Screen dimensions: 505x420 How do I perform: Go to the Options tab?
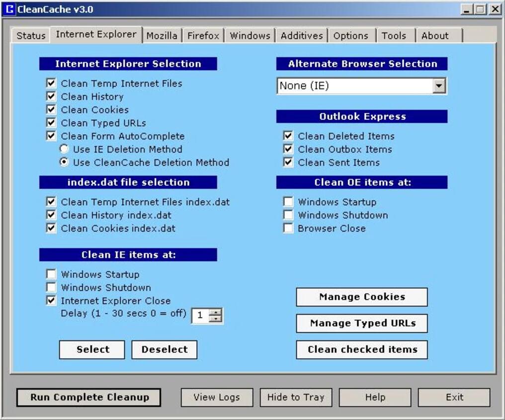pos(351,35)
